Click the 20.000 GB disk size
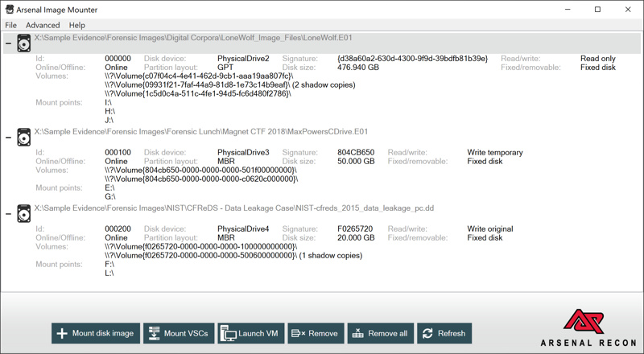This screenshot has height=354, width=644. tap(356, 238)
